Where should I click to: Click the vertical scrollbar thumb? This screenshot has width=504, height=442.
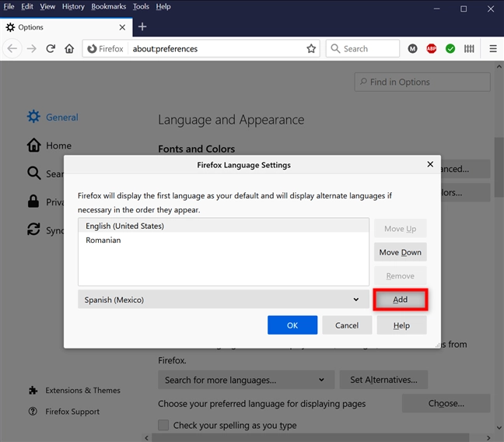pyautogui.click(x=499, y=167)
